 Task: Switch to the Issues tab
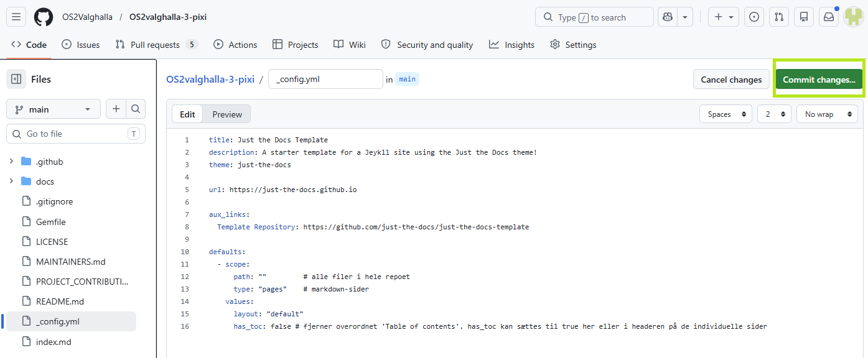coord(81,45)
